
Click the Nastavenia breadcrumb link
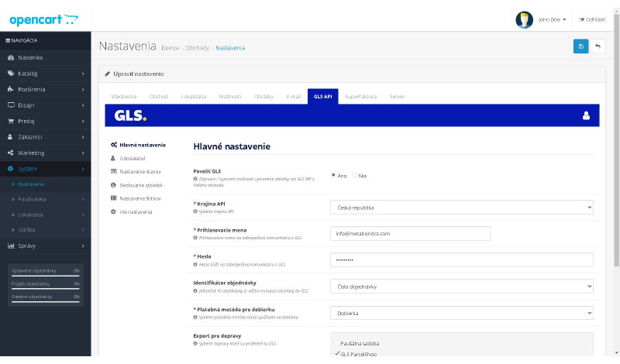coord(230,48)
